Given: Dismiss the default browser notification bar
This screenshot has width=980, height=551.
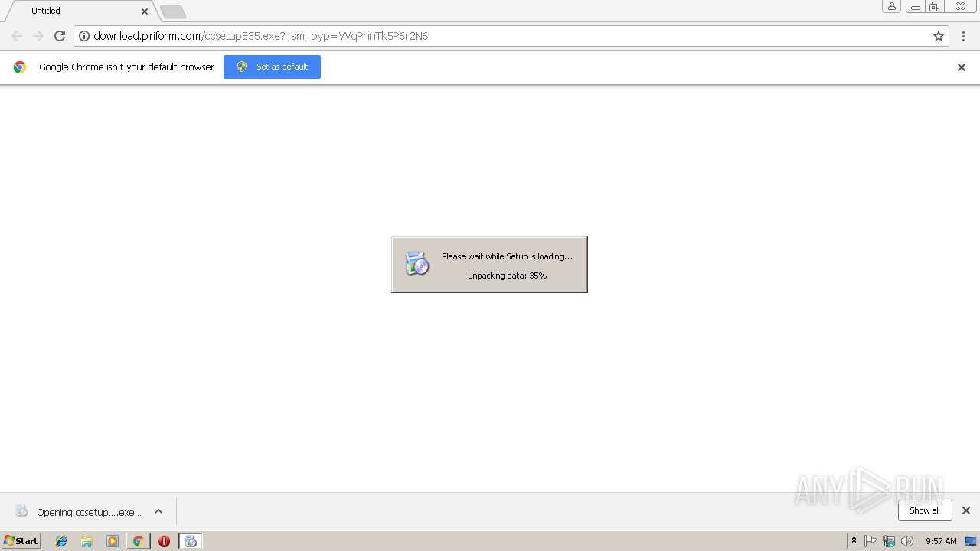Looking at the screenshot, I should tap(962, 67).
